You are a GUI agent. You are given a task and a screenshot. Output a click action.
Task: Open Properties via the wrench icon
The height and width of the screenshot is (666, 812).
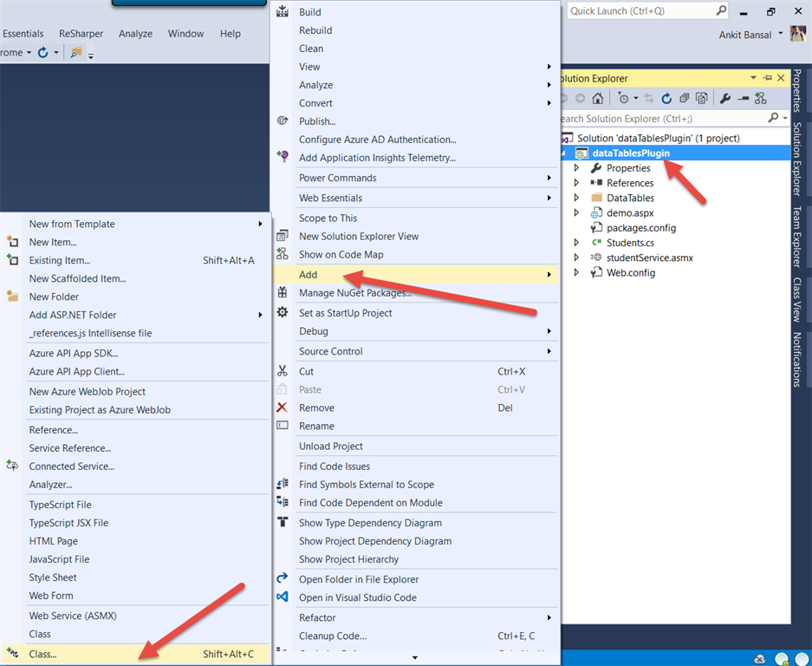725,99
